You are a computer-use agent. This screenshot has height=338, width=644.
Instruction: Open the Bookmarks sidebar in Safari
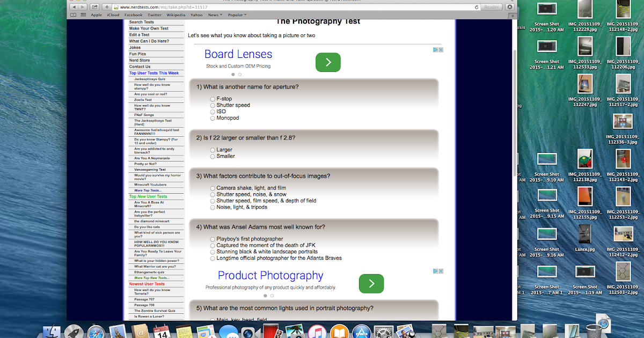click(x=73, y=14)
